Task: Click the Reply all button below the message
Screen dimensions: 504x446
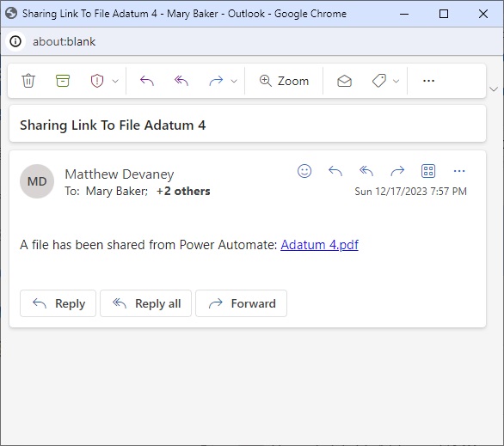Action: point(145,303)
